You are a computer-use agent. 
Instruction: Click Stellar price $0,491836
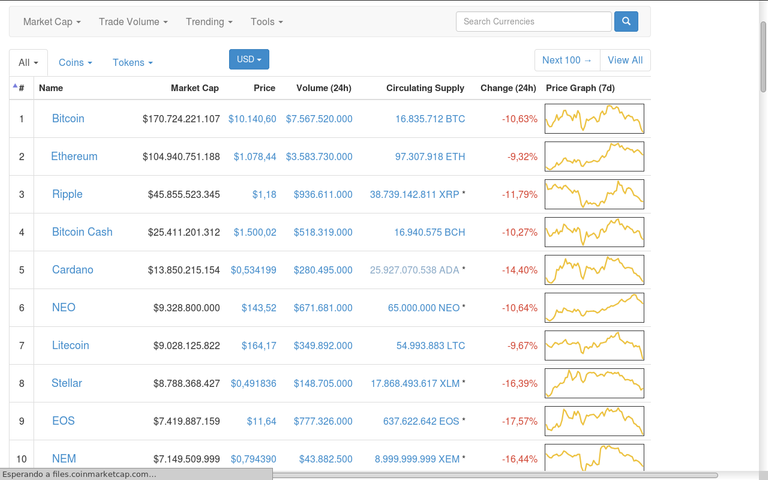point(253,383)
